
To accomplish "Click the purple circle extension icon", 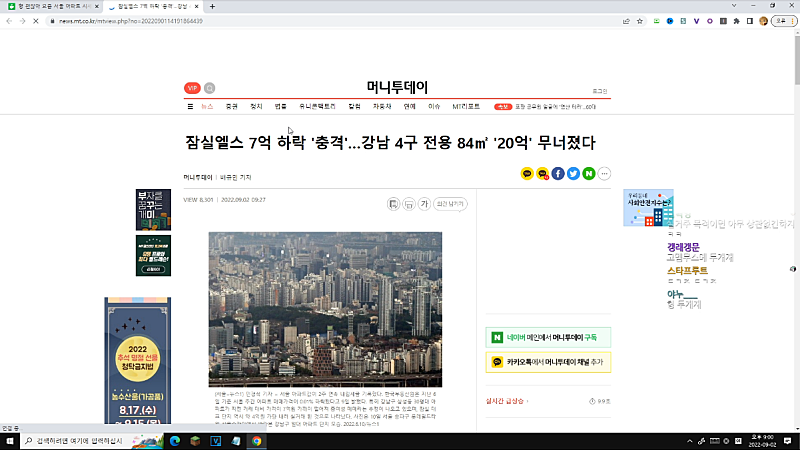I will point(710,21).
